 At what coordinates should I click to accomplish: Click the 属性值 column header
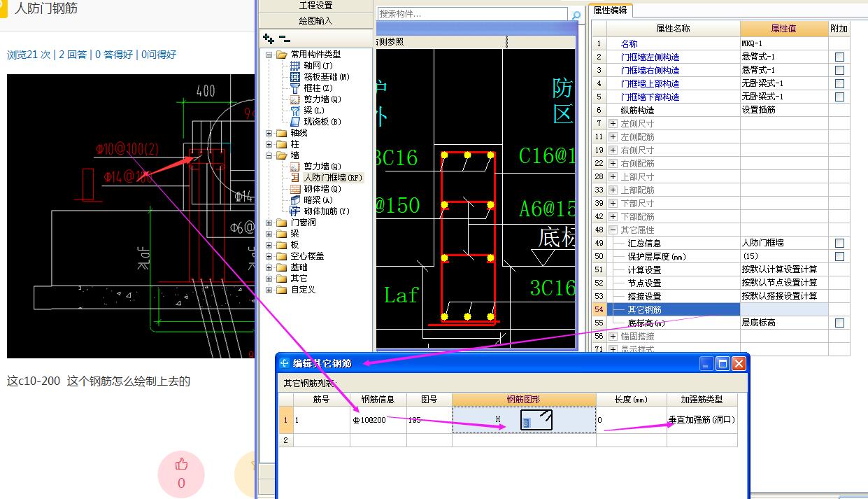click(x=784, y=29)
